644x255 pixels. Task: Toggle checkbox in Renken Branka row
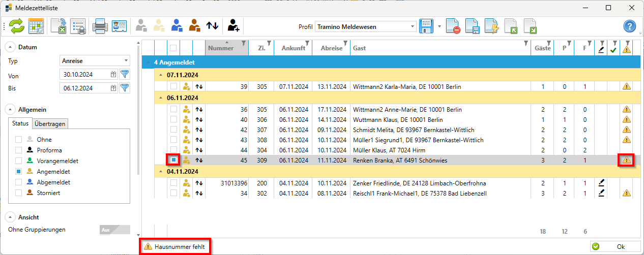point(173,161)
